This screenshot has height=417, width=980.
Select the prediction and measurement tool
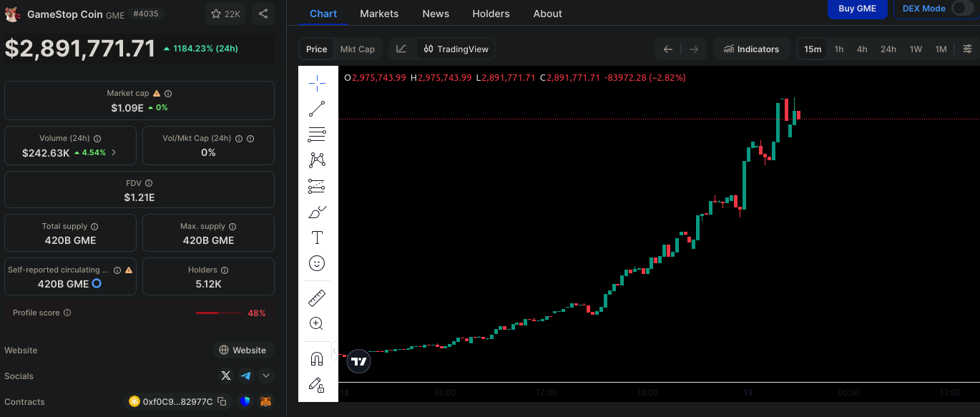[x=316, y=186]
